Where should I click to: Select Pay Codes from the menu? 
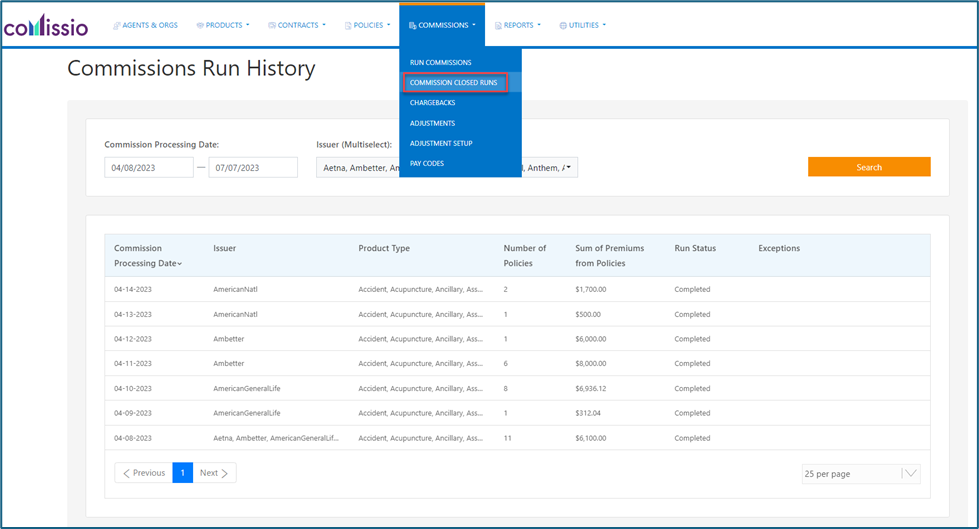[427, 163]
